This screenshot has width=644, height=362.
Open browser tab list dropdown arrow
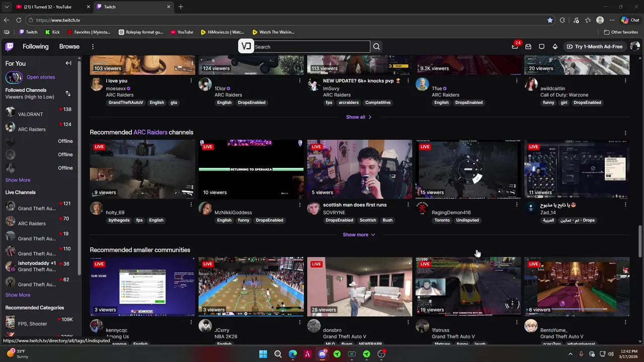pyautogui.click(x=6, y=7)
